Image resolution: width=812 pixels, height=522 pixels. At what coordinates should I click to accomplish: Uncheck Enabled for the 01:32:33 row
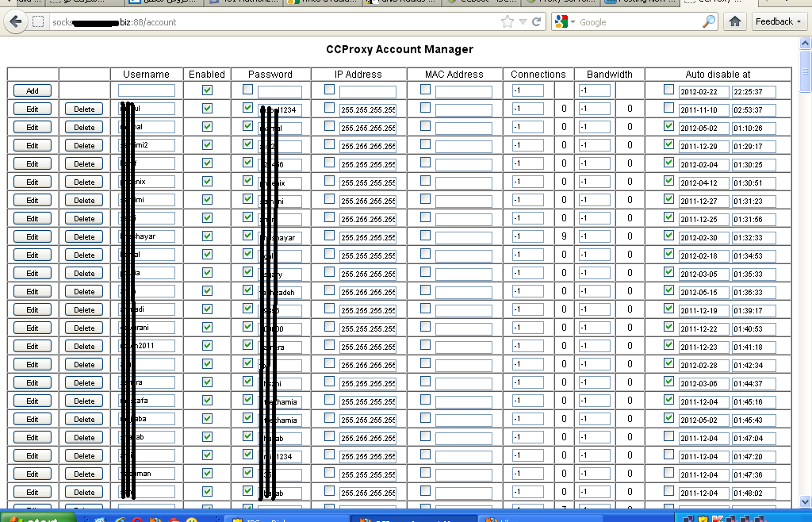(x=207, y=236)
